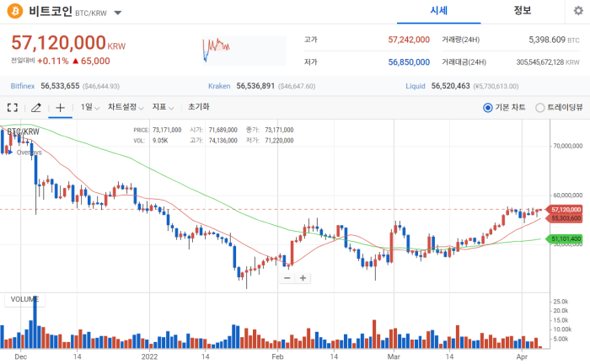
Task: Click the 초기화 reset button
Action: pos(199,107)
